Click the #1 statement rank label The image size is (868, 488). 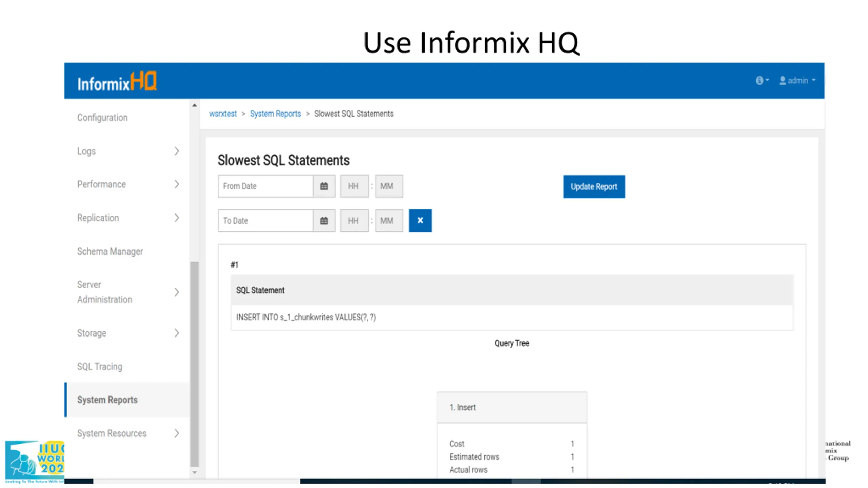tap(234, 265)
